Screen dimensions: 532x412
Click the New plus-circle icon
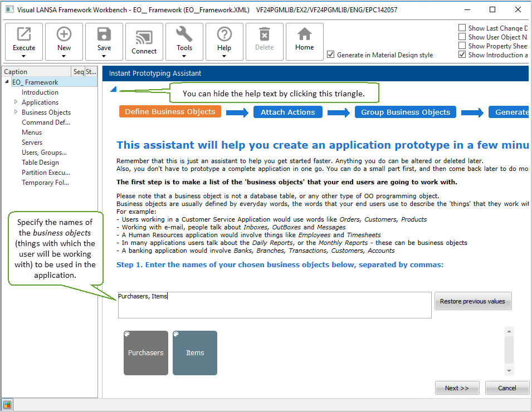click(x=64, y=35)
